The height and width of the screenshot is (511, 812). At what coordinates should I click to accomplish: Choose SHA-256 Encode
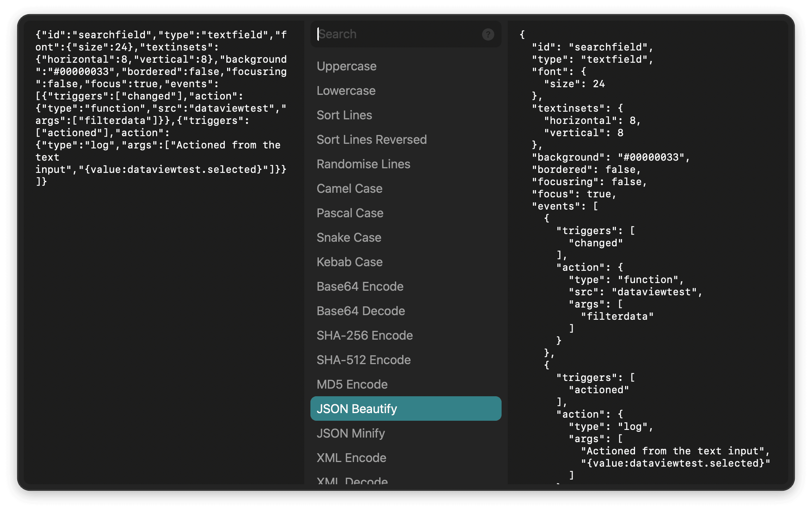(x=406, y=335)
